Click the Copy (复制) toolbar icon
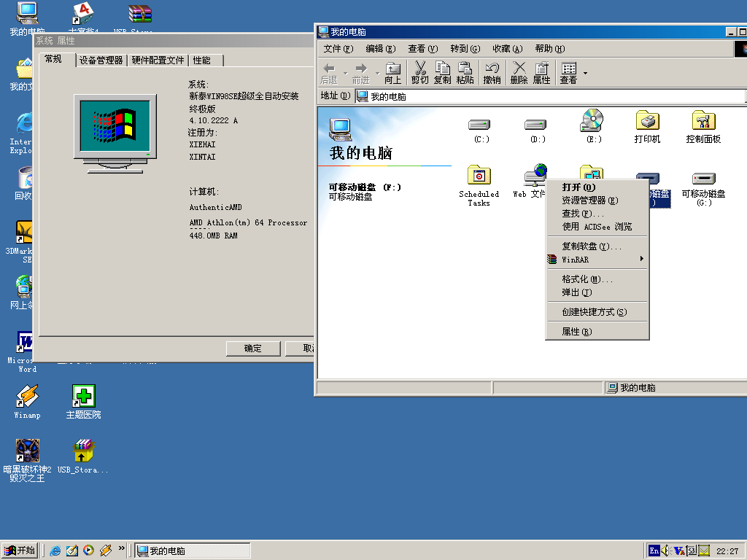 (442, 73)
